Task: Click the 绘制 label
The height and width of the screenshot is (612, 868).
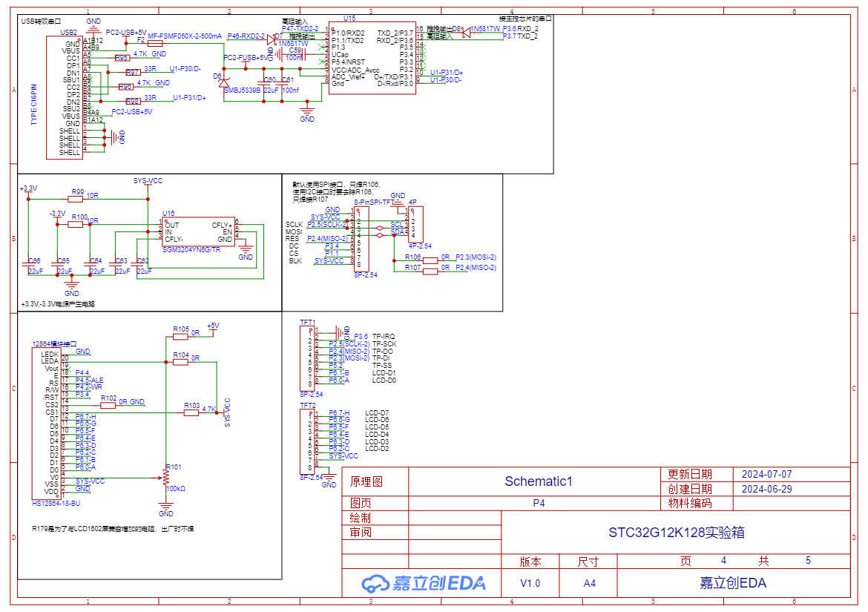Action: coord(361,518)
